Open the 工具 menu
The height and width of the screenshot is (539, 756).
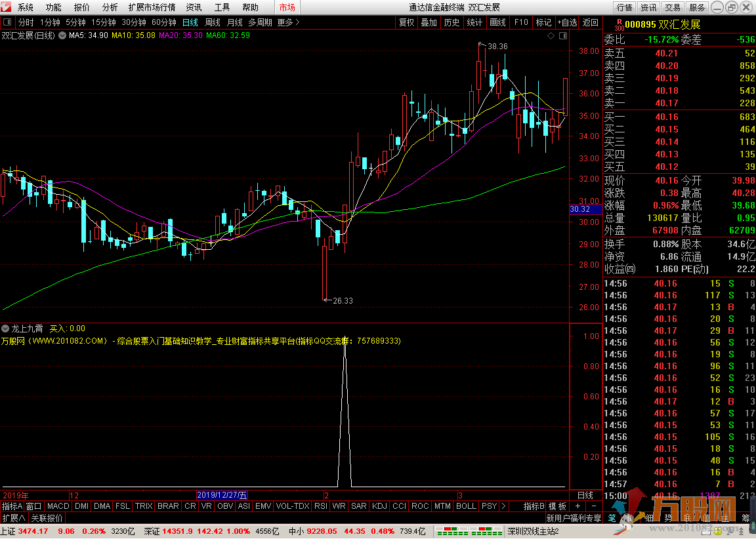222,7
